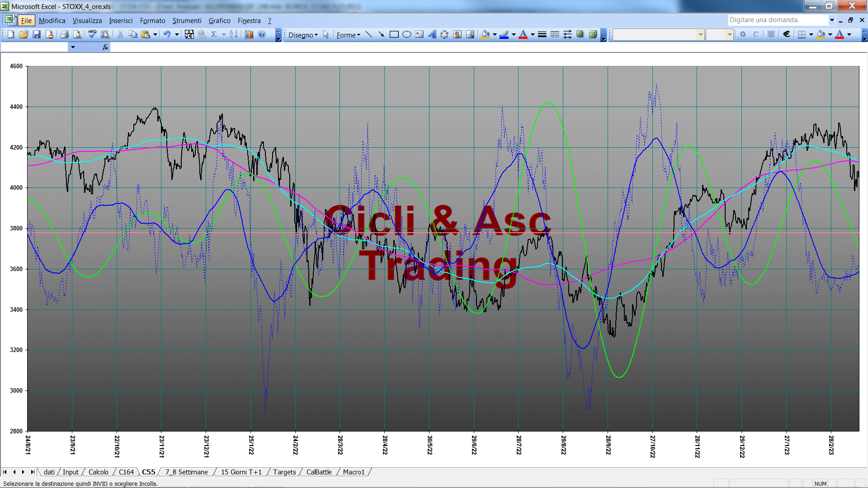Image resolution: width=868 pixels, height=488 pixels.
Task: Choose the Select Objects arrow pointer
Action: (326, 34)
